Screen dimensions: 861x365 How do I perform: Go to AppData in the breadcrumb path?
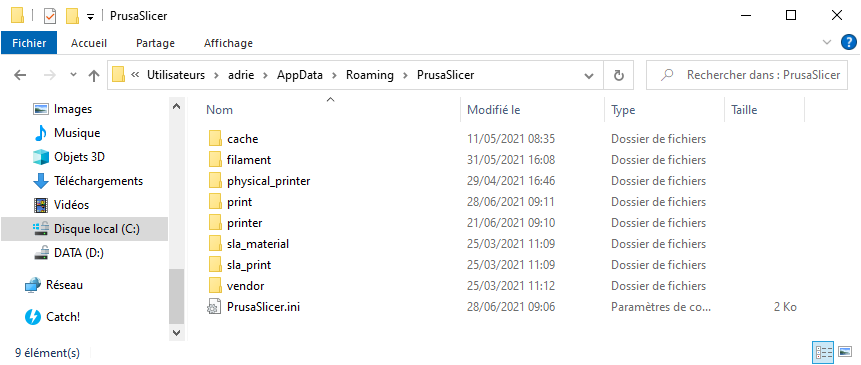click(300, 75)
